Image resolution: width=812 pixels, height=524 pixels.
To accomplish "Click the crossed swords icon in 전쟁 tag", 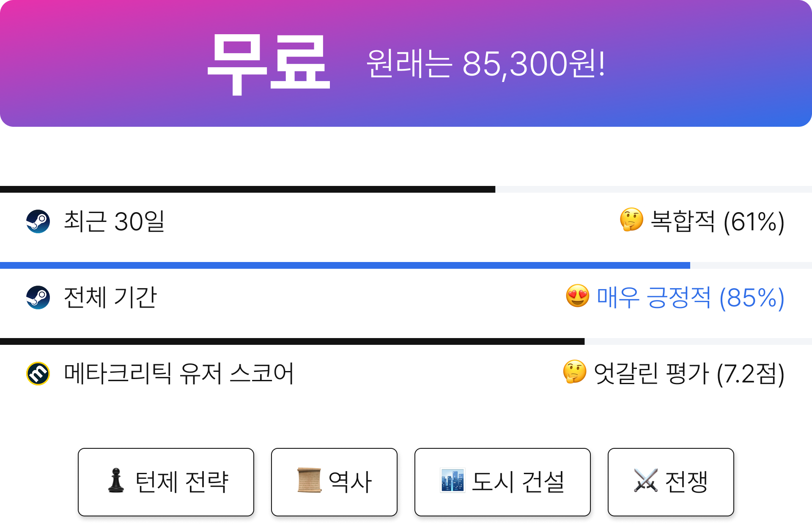I will point(646,480).
